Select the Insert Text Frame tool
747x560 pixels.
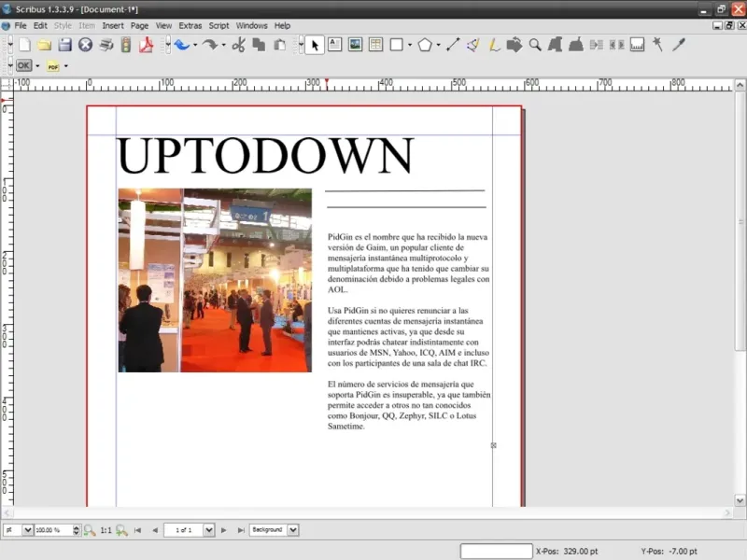point(334,44)
